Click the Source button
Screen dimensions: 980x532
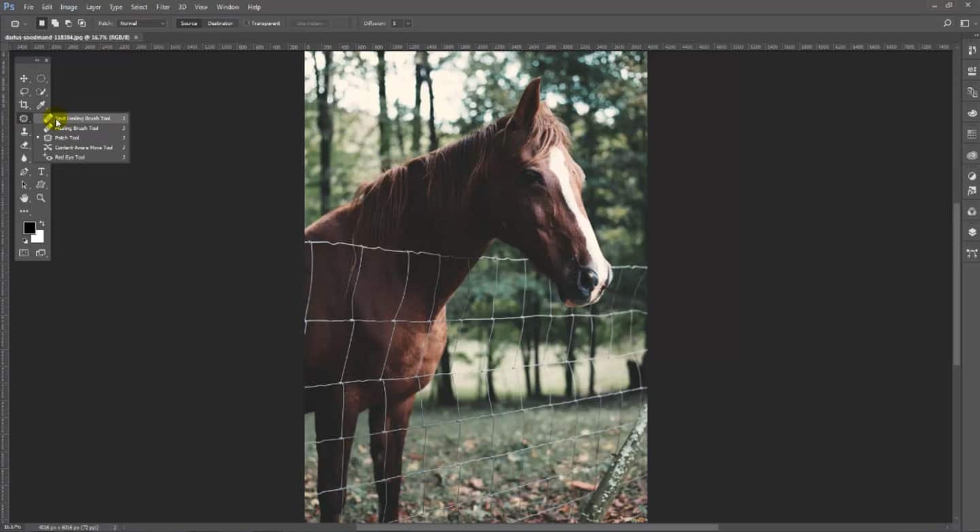tap(187, 22)
